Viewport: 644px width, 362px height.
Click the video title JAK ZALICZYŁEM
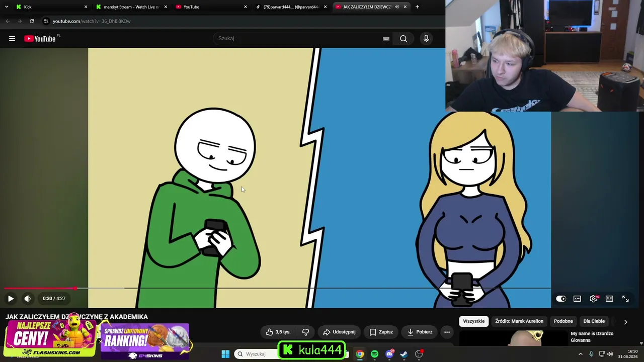point(76,317)
